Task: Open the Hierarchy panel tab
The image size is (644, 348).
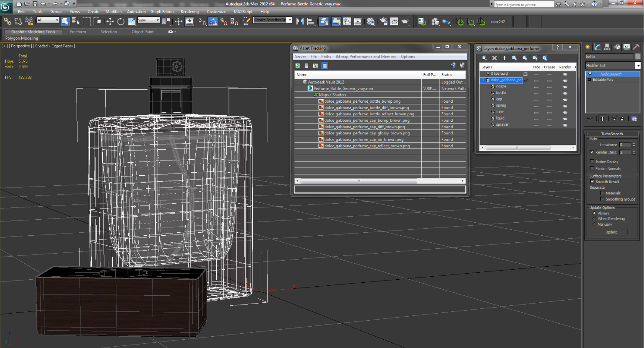Action: pyautogui.click(x=607, y=47)
